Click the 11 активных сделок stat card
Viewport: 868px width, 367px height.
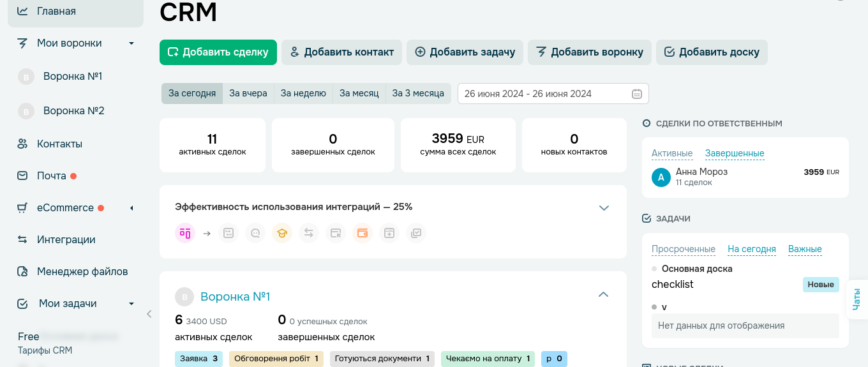pos(213,145)
